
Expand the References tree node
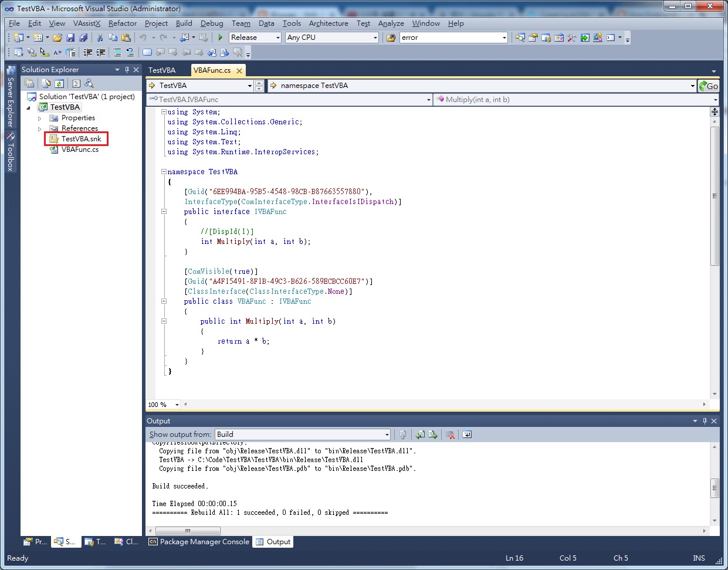pyautogui.click(x=40, y=129)
